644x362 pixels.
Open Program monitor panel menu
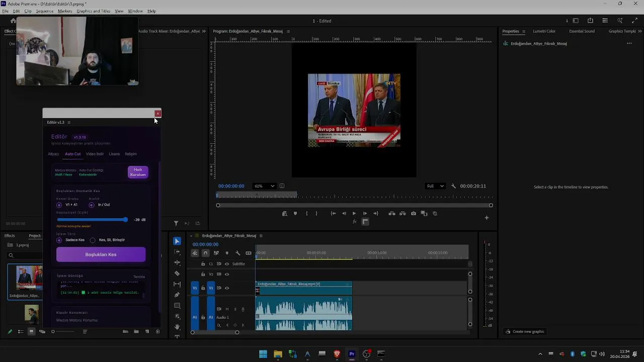(288, 31)
